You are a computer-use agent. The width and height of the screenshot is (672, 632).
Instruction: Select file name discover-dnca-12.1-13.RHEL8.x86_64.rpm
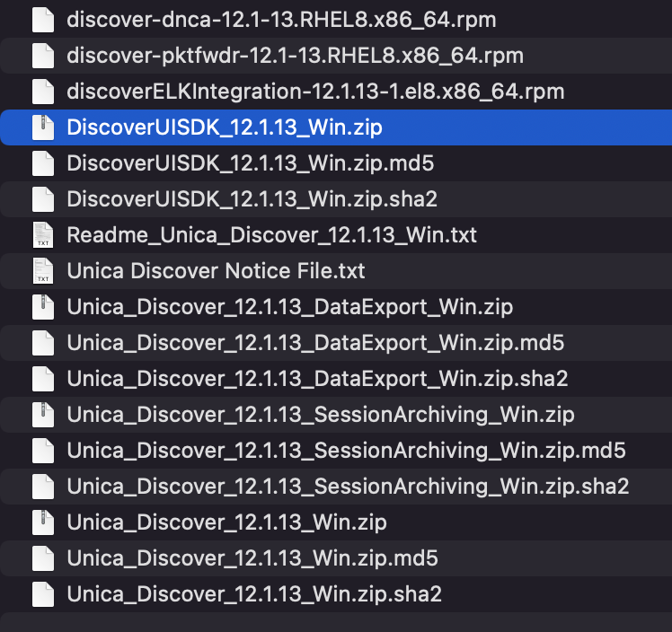point(281,20)
